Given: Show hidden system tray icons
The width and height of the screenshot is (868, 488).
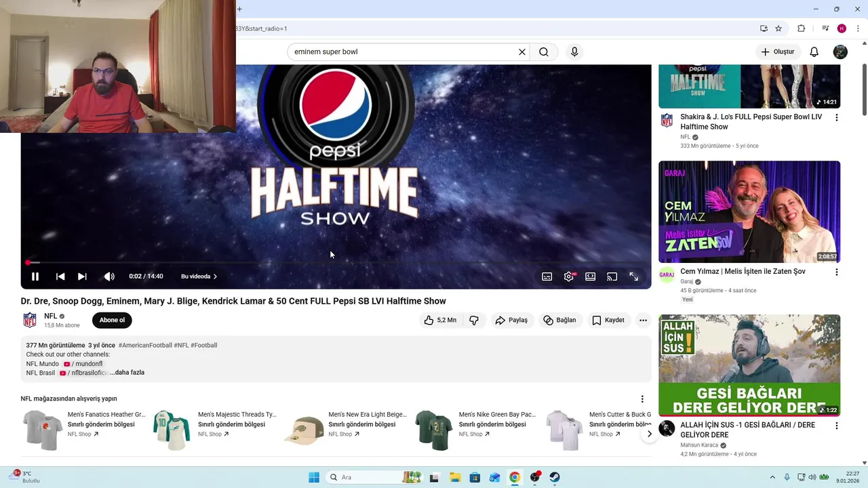Looking at the screenshot, I should (772, 477).
